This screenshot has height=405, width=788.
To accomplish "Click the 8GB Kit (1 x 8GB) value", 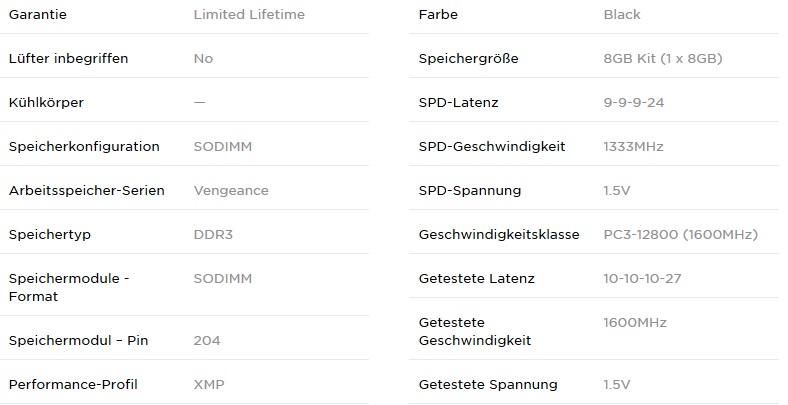I will click(x=663, y=58).
